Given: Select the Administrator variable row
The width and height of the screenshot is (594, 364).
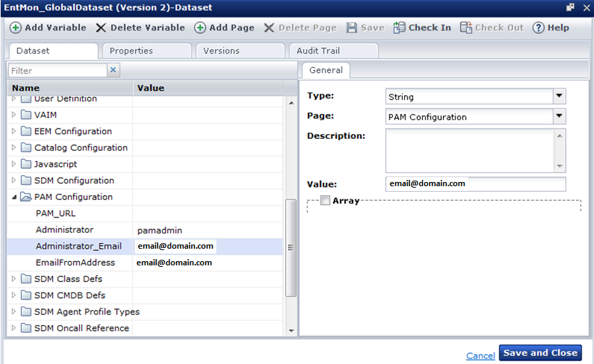Looking at the screenshot, I should click(x=145, y=230).
